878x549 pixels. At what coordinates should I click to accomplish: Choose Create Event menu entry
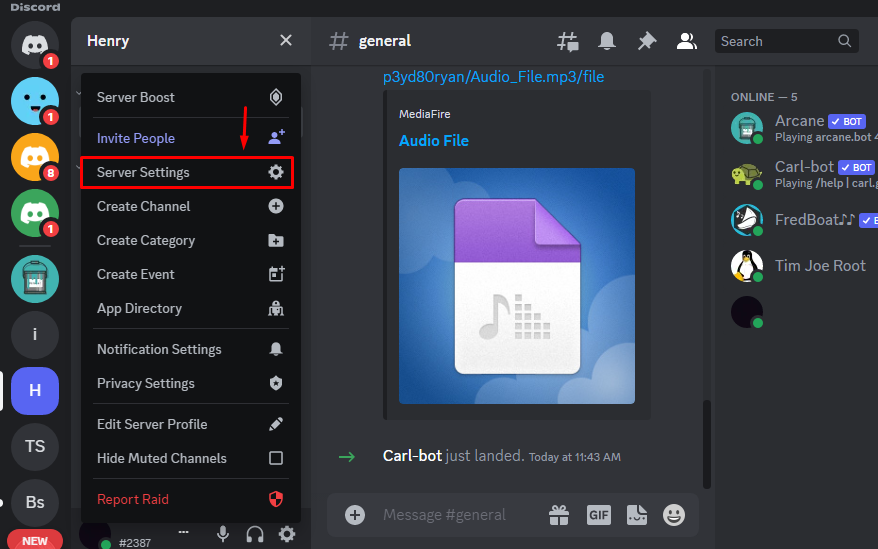coord(190,274)
